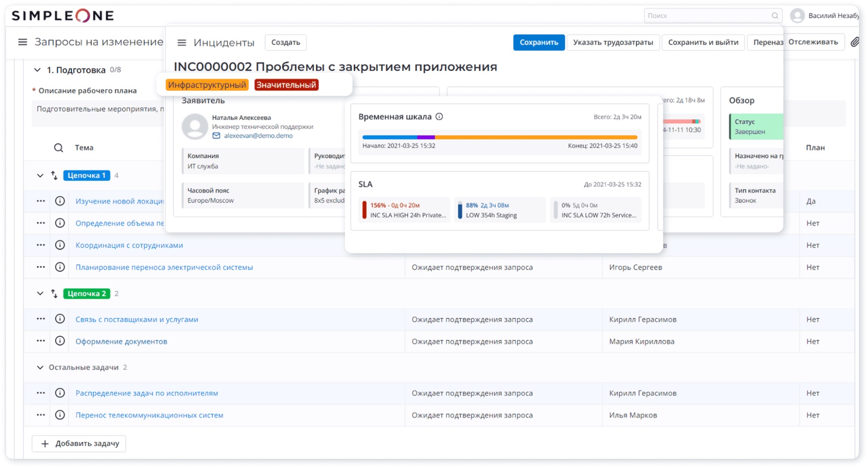Screen dimensions: 868x468
Task: Click into the Поиск search field
Action: click(x=708, y=16)
